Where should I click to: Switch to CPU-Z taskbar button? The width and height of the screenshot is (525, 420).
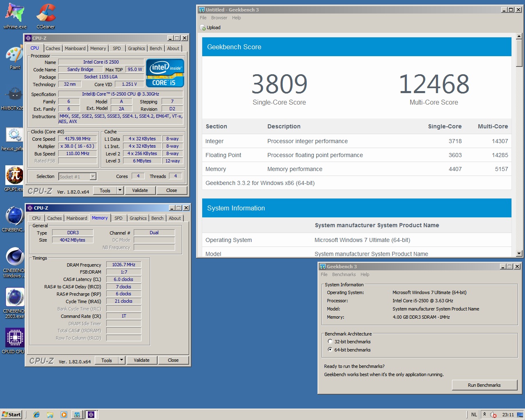pos(91,415)
